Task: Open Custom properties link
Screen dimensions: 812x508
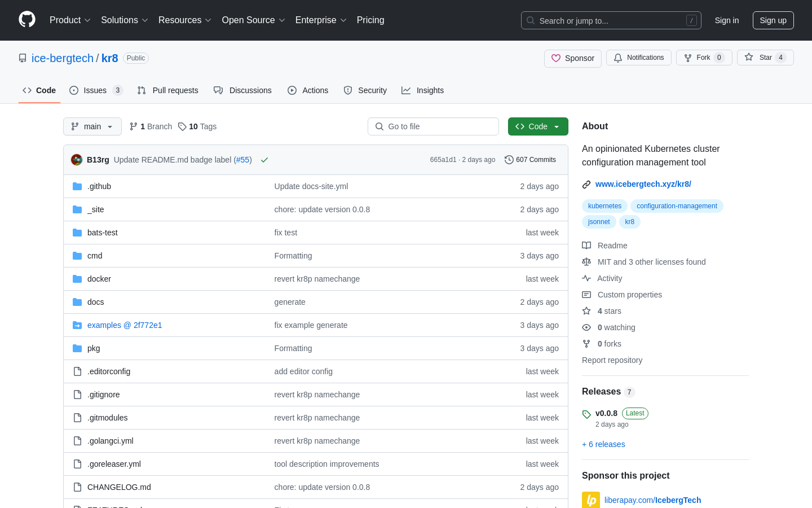Action: coord(622,295)
